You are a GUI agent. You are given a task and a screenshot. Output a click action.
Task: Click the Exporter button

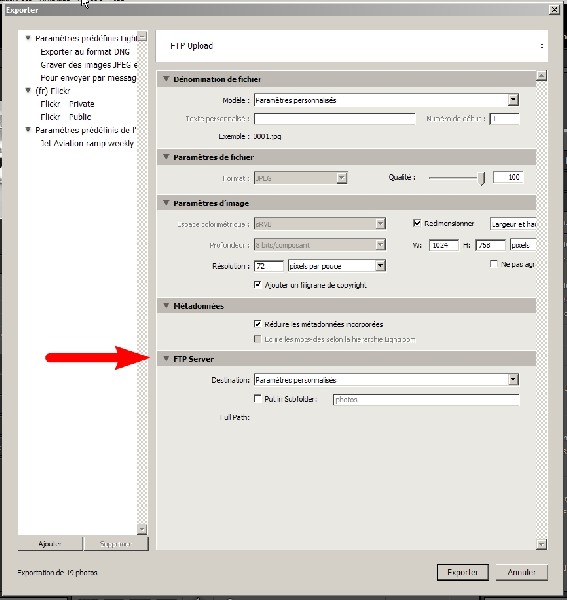(463, 572)
